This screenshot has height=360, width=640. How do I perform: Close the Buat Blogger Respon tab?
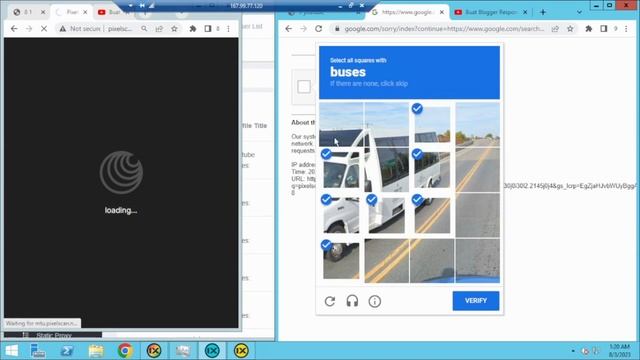tap(525, 12)
